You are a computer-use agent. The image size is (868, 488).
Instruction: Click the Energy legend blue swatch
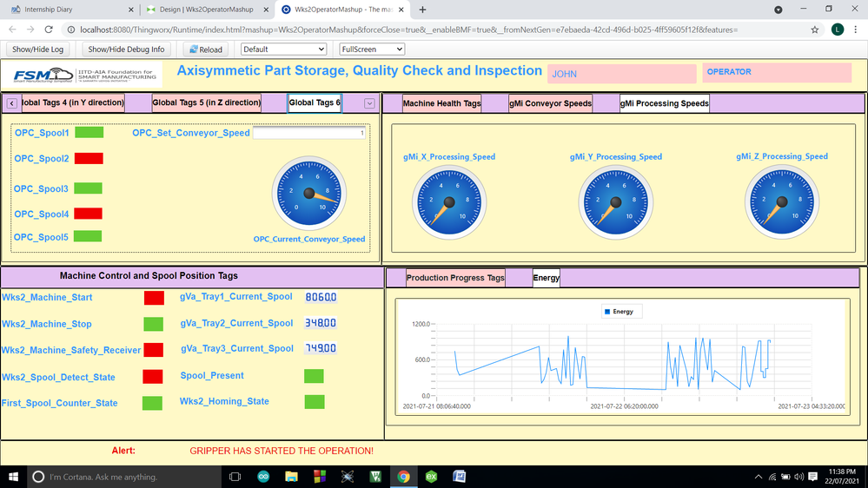pos(606,312)
